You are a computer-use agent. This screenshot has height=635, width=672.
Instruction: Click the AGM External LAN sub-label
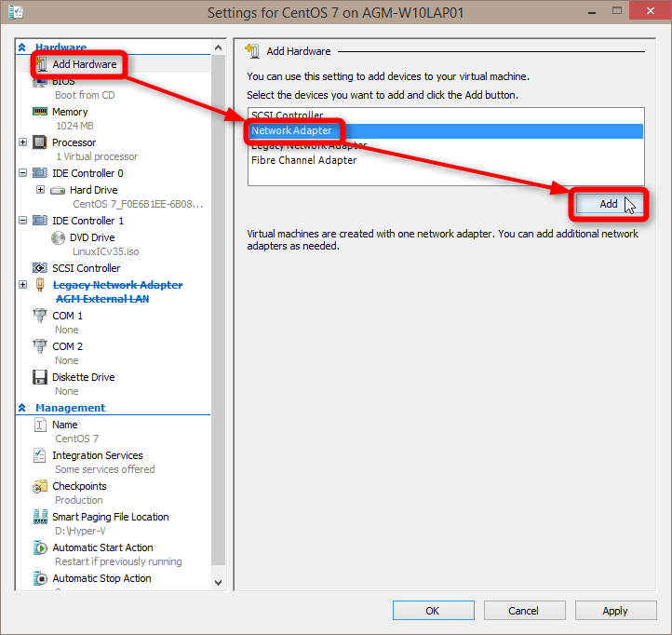pyautogui.click(x=102, y=299)
